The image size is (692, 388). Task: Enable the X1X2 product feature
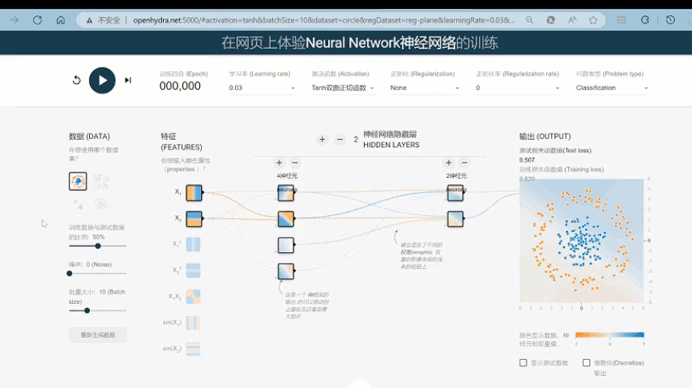coord(193,297)
